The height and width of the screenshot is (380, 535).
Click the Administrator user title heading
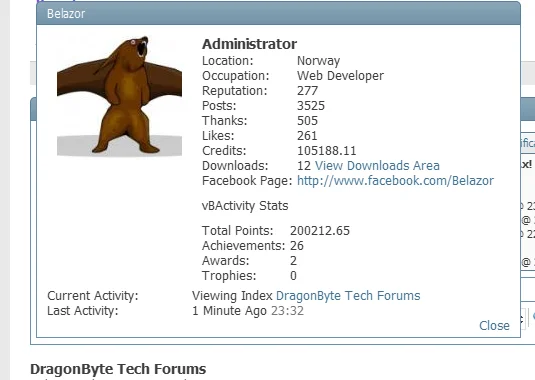tap(249, 44)
